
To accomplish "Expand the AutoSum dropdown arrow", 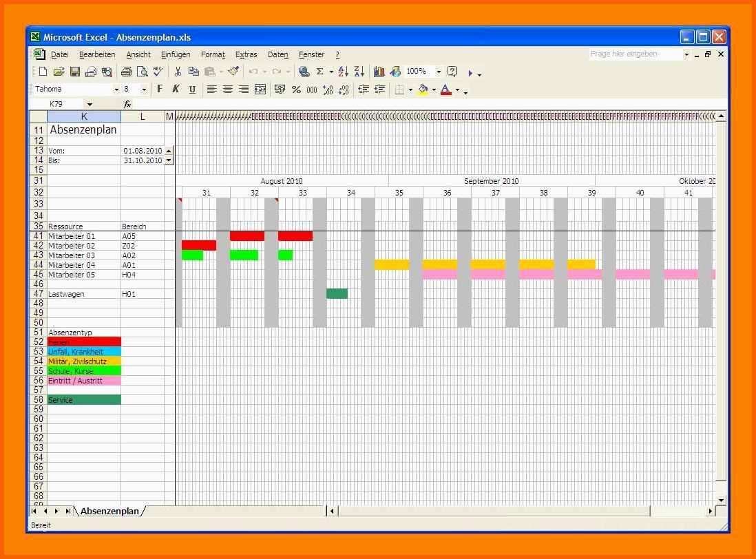I will tap(331, 72).
